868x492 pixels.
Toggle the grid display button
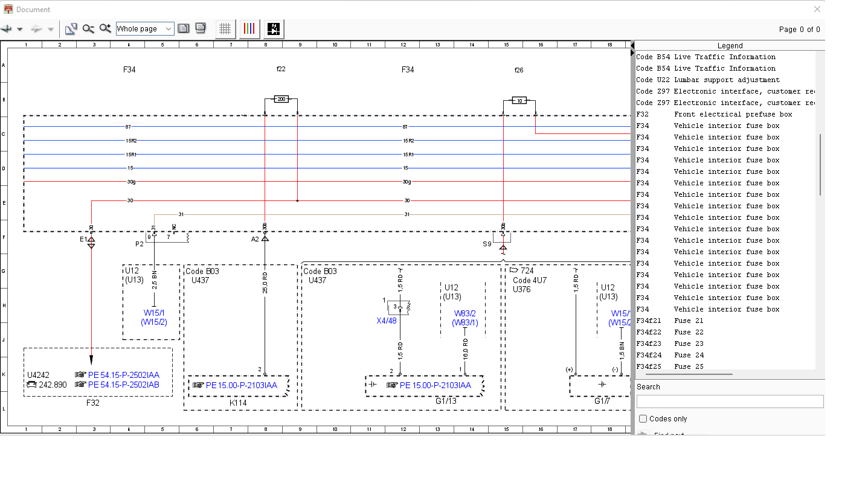pyautogui.click(x=225, y=29)
